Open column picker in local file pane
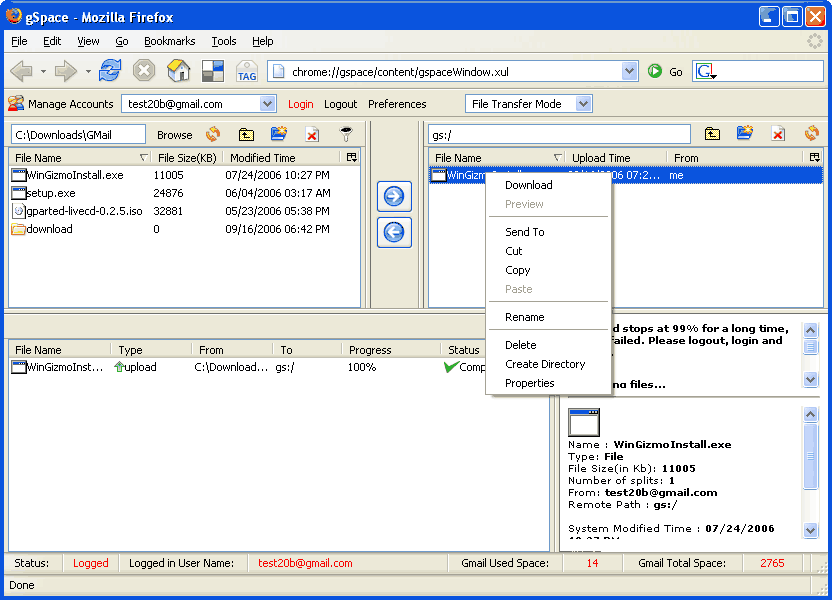The image size is (832, 600). [x=351, y=157]
